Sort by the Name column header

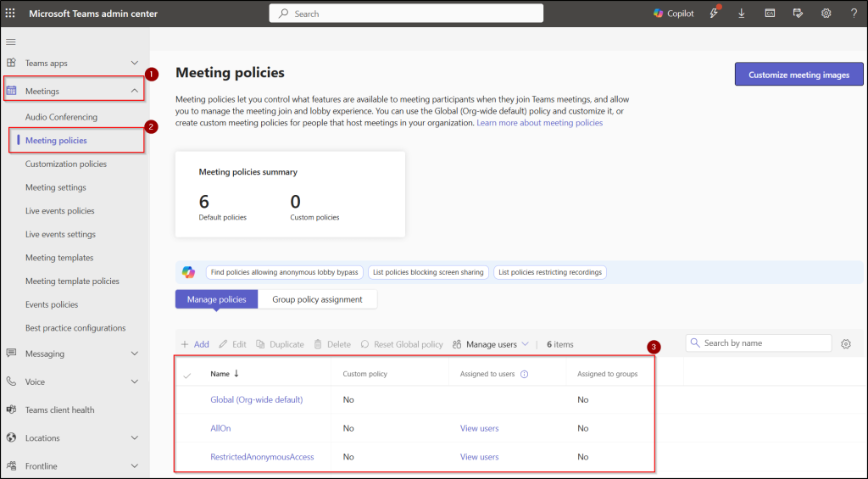click(224, 374)
